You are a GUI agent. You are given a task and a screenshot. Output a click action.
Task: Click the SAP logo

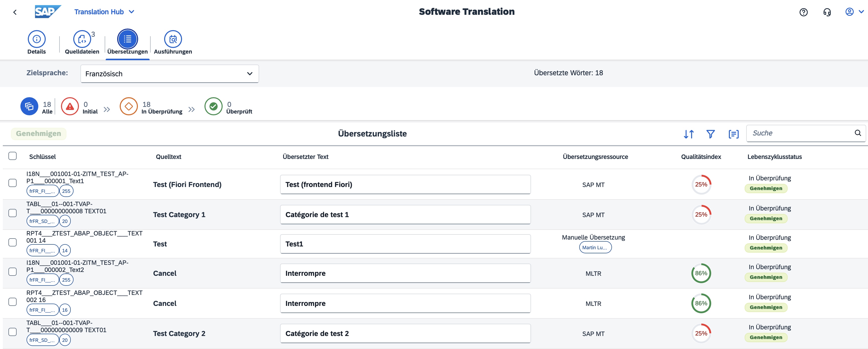tap(48, 12)
